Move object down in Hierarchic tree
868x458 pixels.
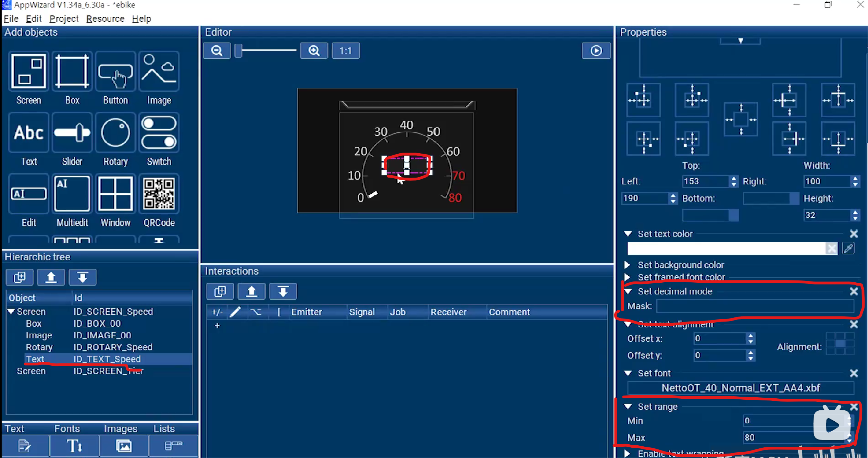(83, 277)
